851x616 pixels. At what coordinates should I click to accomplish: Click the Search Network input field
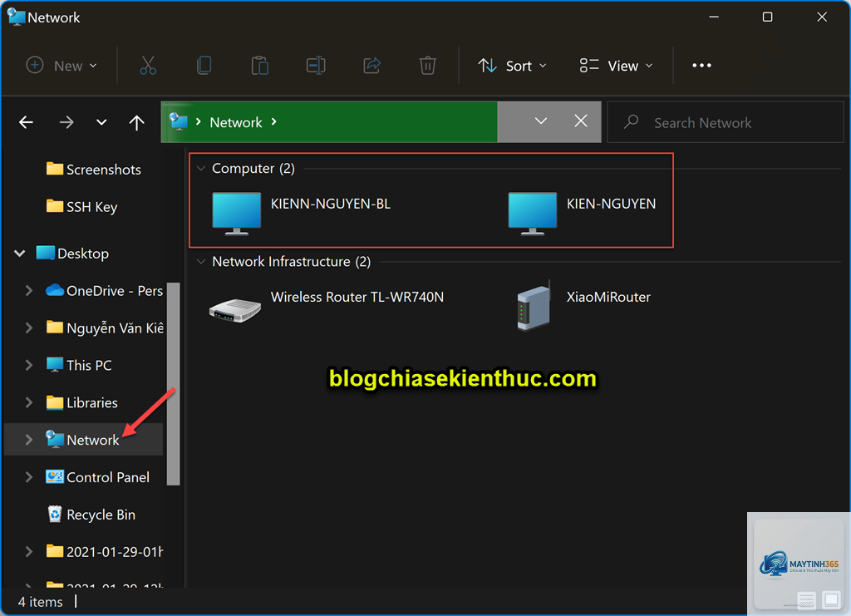pyautogui.click(x=726, y=122)
